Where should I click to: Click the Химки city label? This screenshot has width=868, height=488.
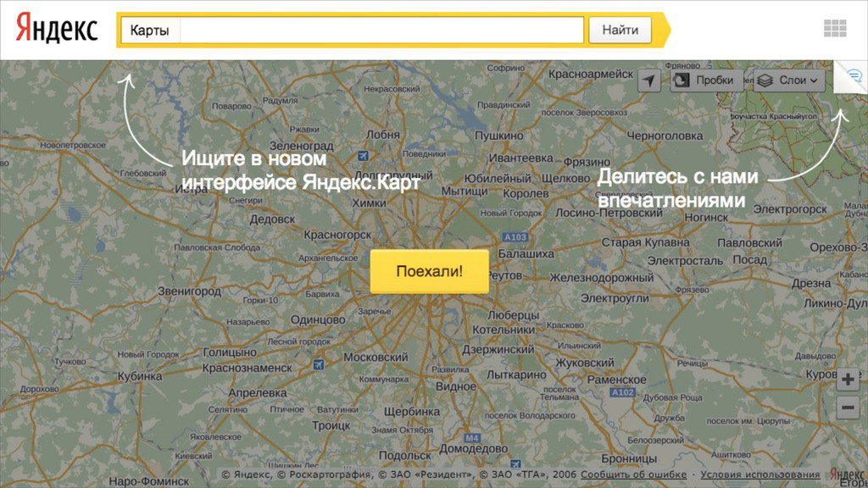[370, 203]
